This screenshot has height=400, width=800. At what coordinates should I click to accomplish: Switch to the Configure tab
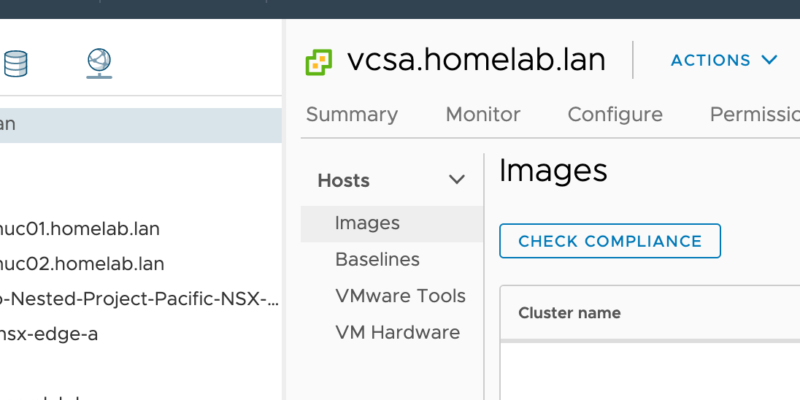pos(615,114)
